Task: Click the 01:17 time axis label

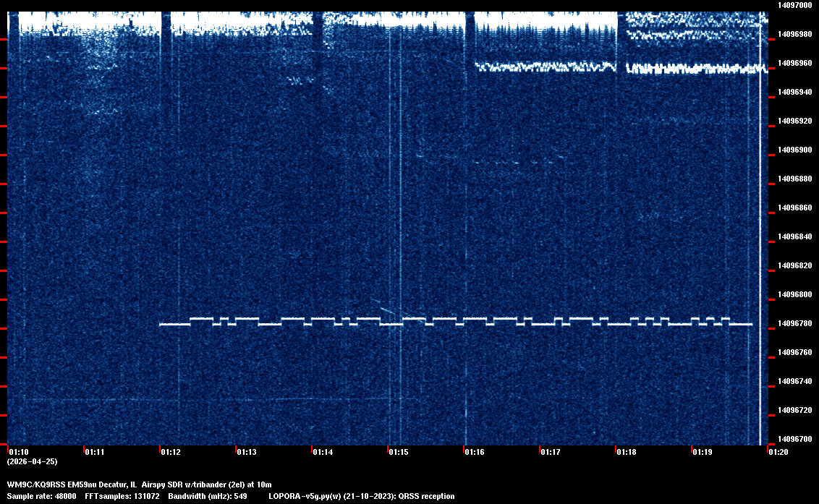Action: coord(551,452)
